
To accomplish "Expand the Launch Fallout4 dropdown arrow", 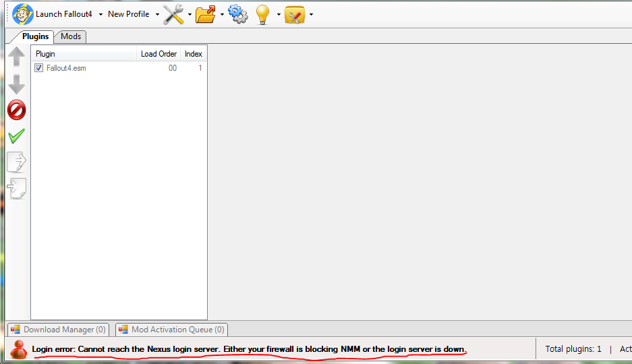I will click(x=100, y=14).
